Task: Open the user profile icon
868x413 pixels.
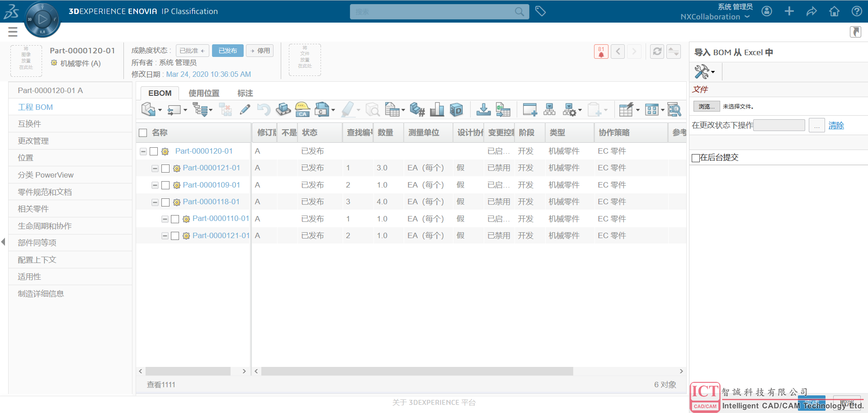Action: pyautogui.click(x=767, y=11)
